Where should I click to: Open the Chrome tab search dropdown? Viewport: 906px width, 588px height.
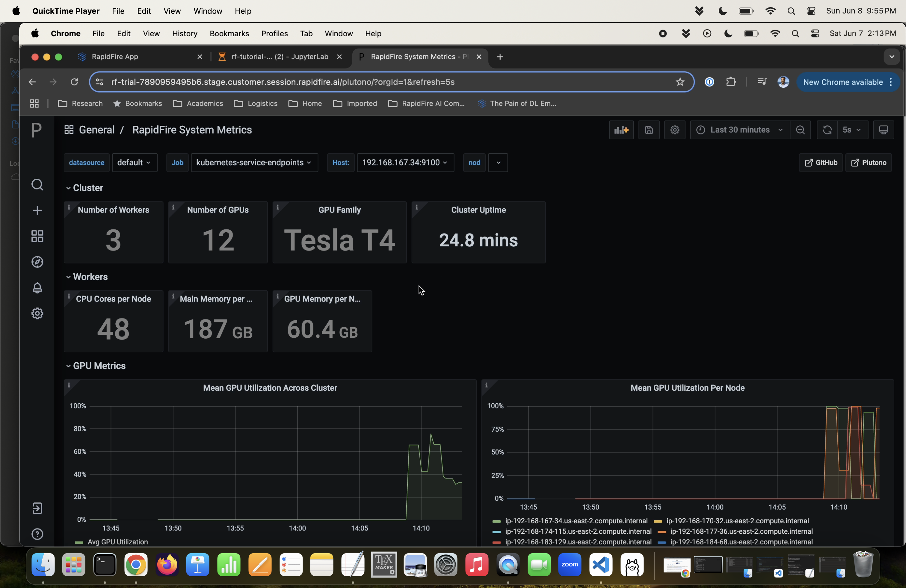tap(892, 57)
